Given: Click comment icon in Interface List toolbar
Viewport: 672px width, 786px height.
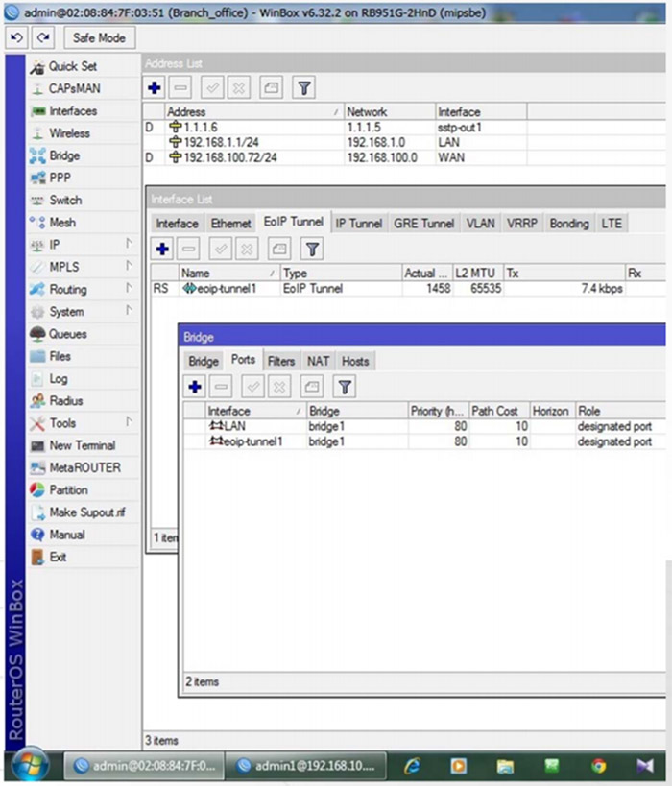Looking at the screenshot, I should (x=279, y=250).
